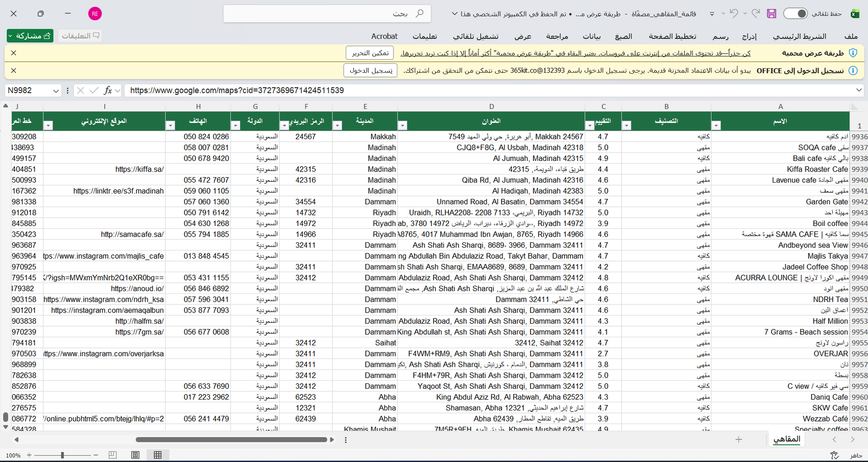This screenshot has height=462, width=868.
Task: Switch to Normal view grid icon
Action: tap(158, 455)
